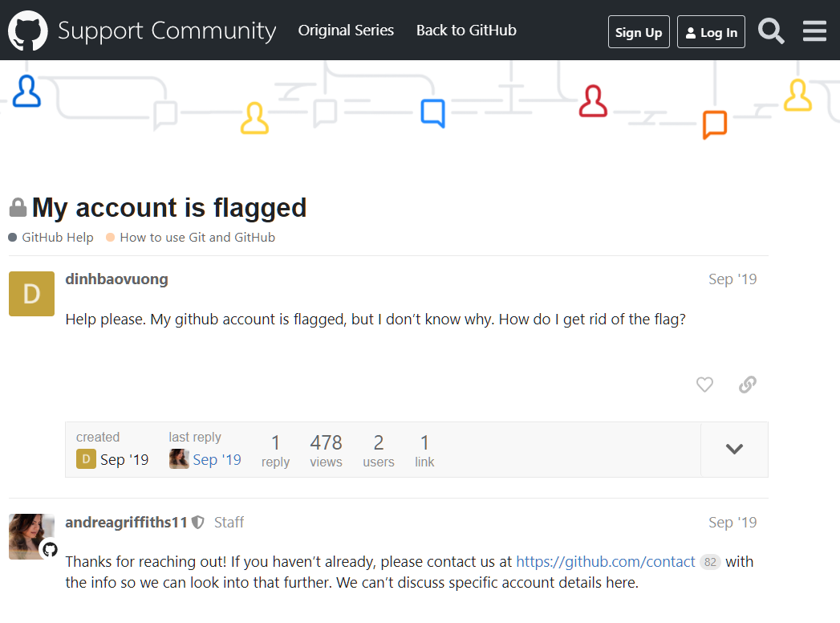Click the small D avatar under created
The height and width of the screenshot is (623, 840).
click(86, 459)
